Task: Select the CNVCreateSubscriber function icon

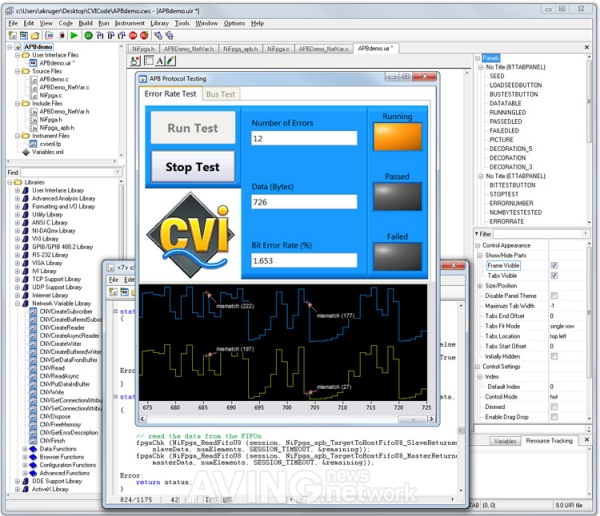Action: [x=34, y=312]
